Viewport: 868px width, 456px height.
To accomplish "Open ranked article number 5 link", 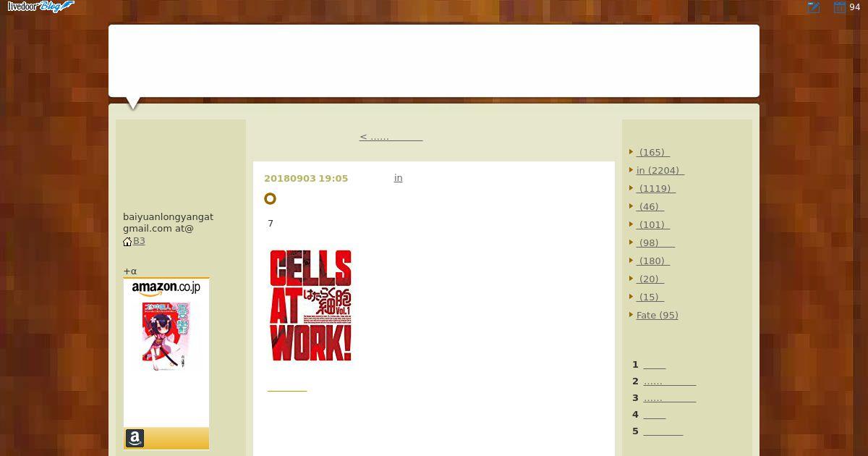I will (663, 431).
